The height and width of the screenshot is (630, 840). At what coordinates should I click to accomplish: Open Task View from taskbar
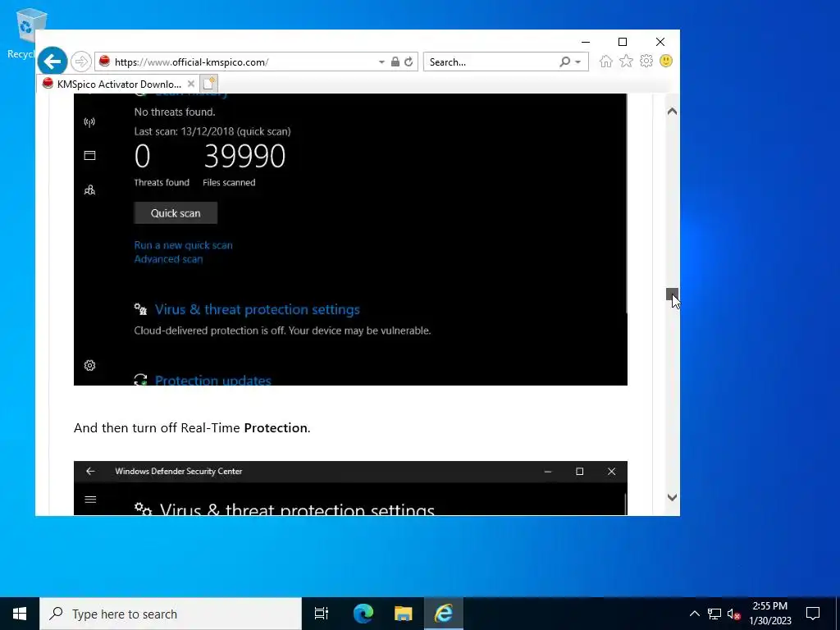322,614
